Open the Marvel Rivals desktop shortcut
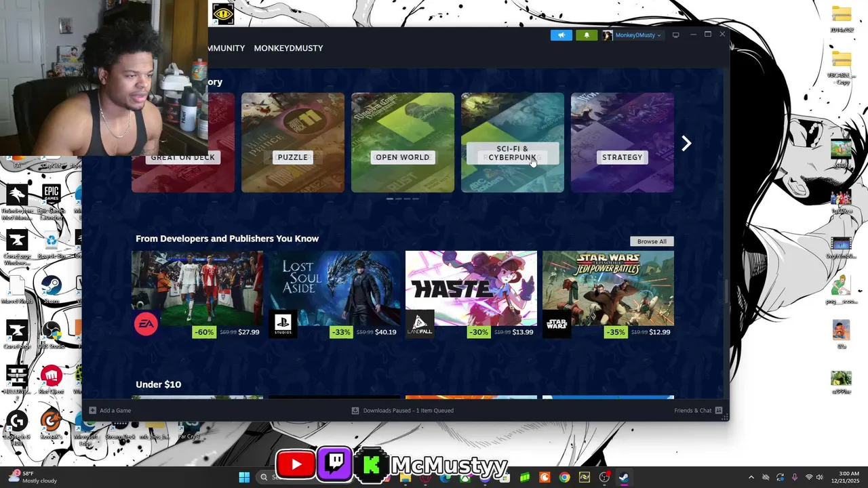The image size is (868, 488). (17, 290)
